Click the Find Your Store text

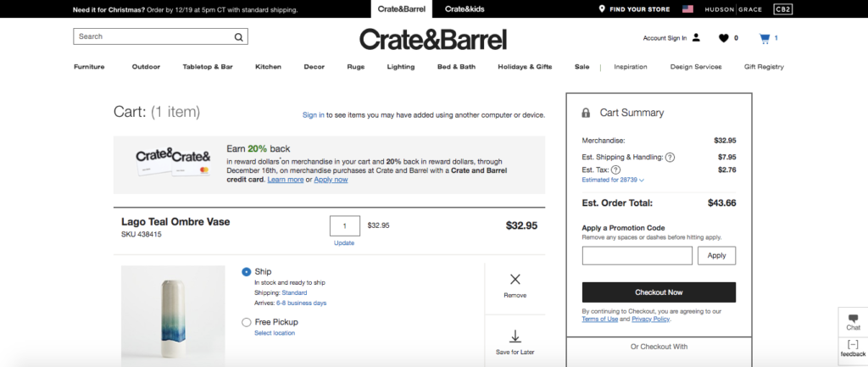(x=639, y=9)
